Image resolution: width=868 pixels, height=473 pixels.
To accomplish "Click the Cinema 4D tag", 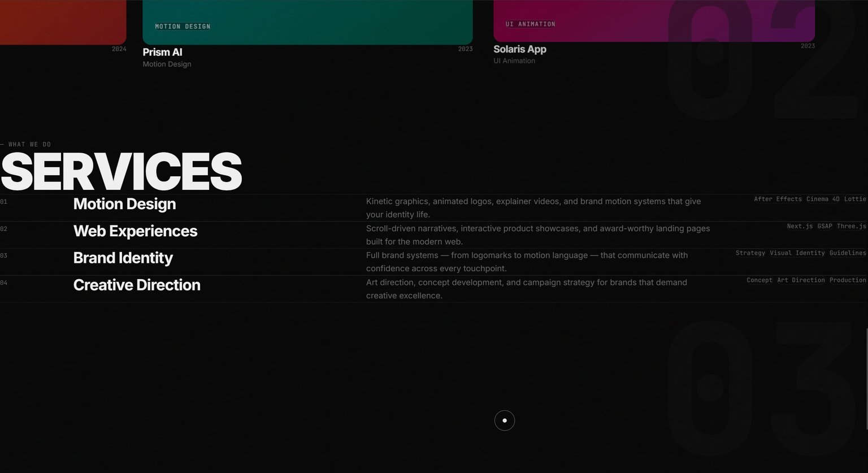I will click(823, 199).
